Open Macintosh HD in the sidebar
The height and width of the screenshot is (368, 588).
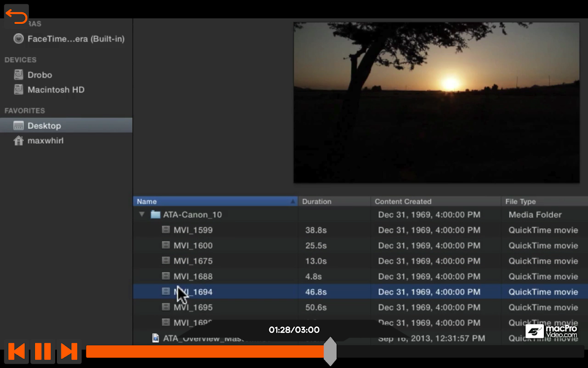(56, 90)
